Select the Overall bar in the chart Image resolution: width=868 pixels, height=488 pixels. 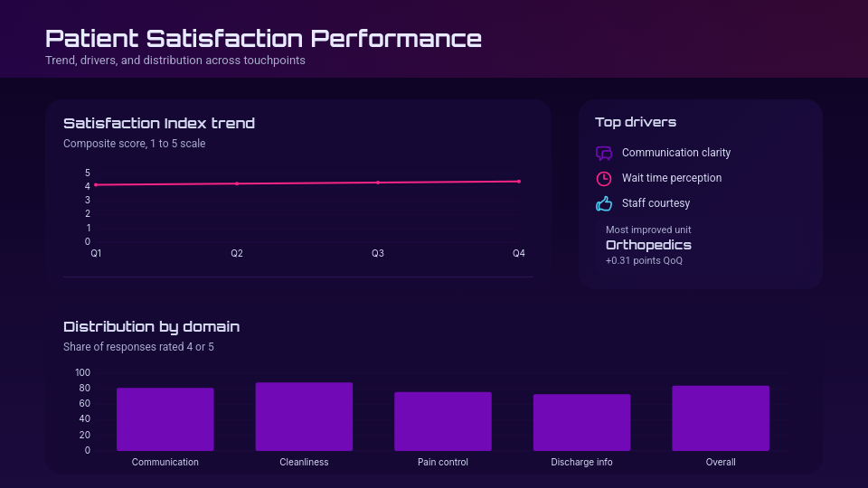(x=721, y=418)
